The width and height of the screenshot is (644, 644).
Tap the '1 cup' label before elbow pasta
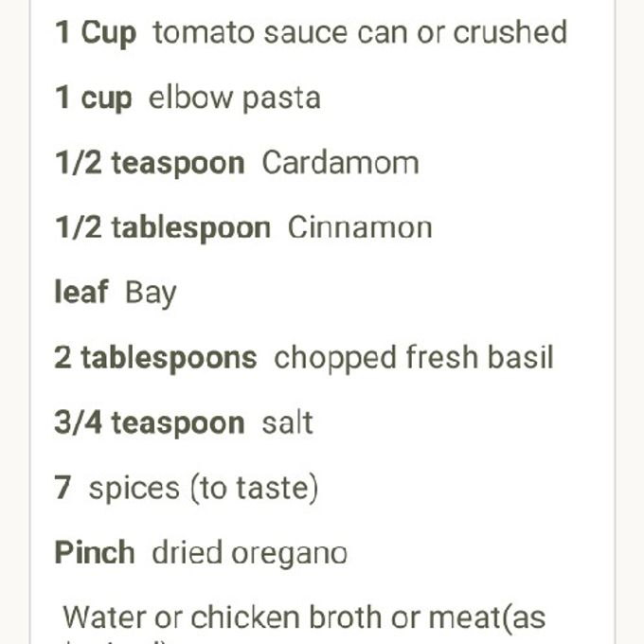(93, 98)
